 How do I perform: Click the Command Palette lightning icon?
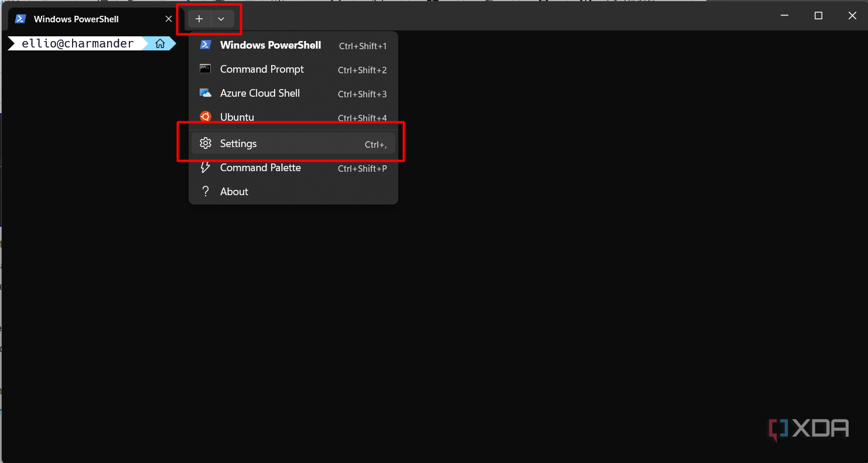click(x=205, y=168)
